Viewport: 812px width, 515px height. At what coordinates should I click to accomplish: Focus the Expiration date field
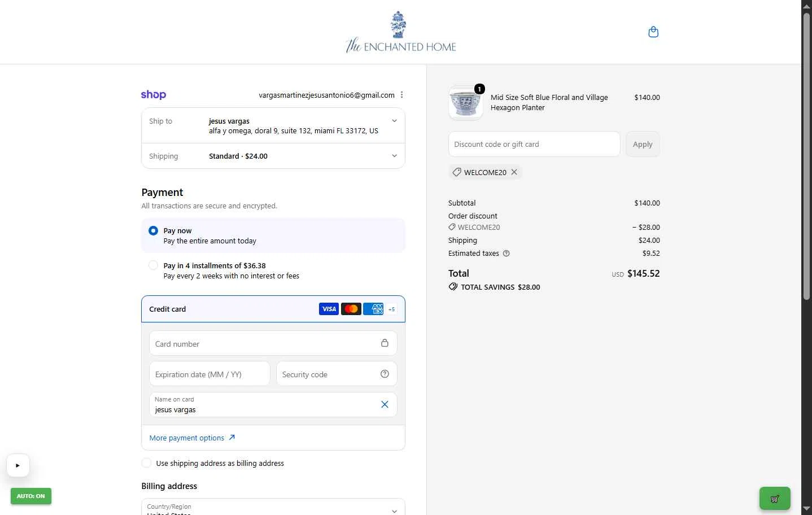(x=209, y=374)
